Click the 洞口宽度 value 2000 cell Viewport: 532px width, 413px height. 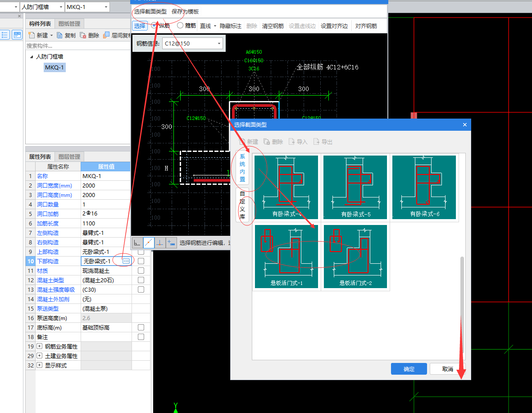click(105, 185)
